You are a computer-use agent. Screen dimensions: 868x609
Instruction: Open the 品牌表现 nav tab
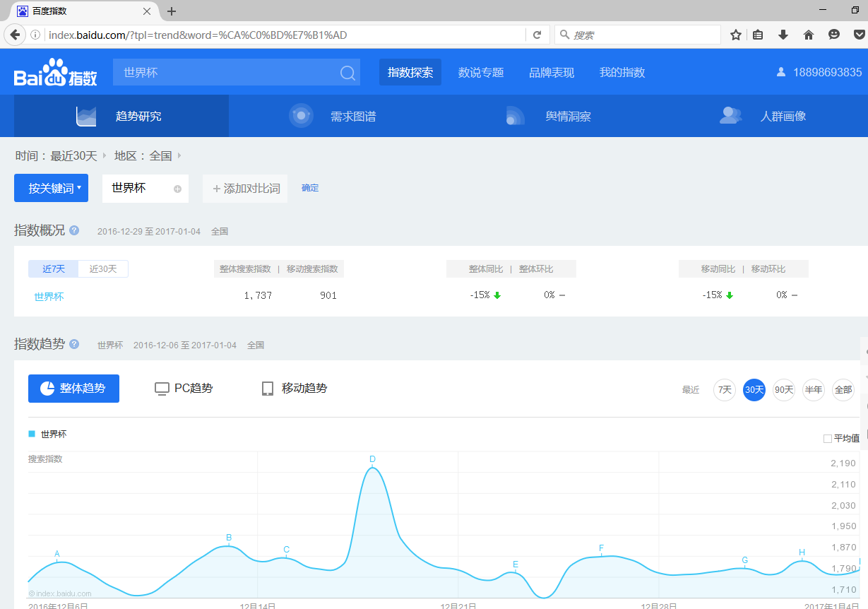pos(552,72)
